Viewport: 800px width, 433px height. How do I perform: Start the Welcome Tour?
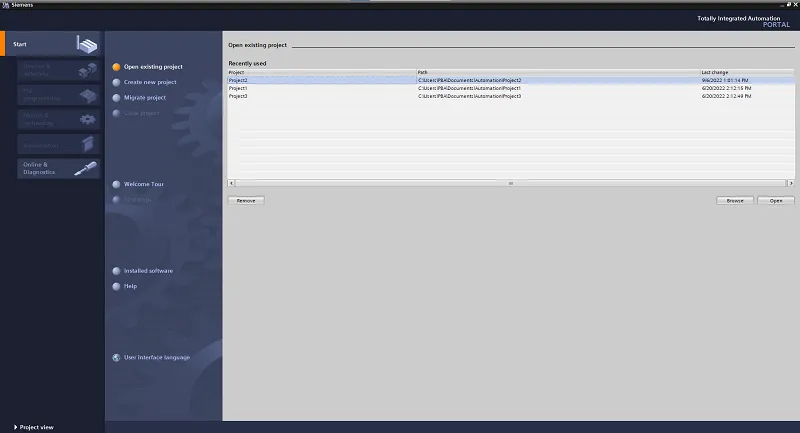pos(144,184)
